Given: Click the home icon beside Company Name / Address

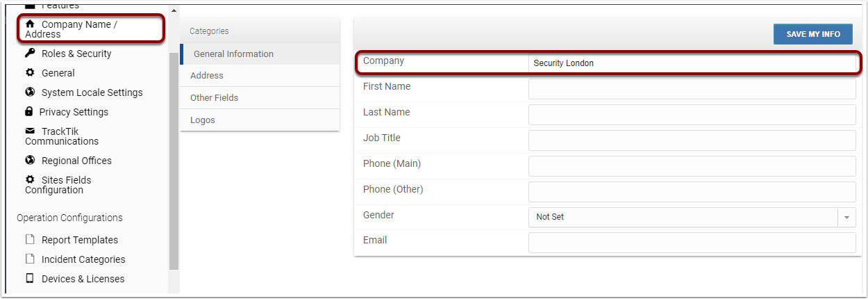Looking at the screenshot, I should pyautogui.click(x=30, y=24).
